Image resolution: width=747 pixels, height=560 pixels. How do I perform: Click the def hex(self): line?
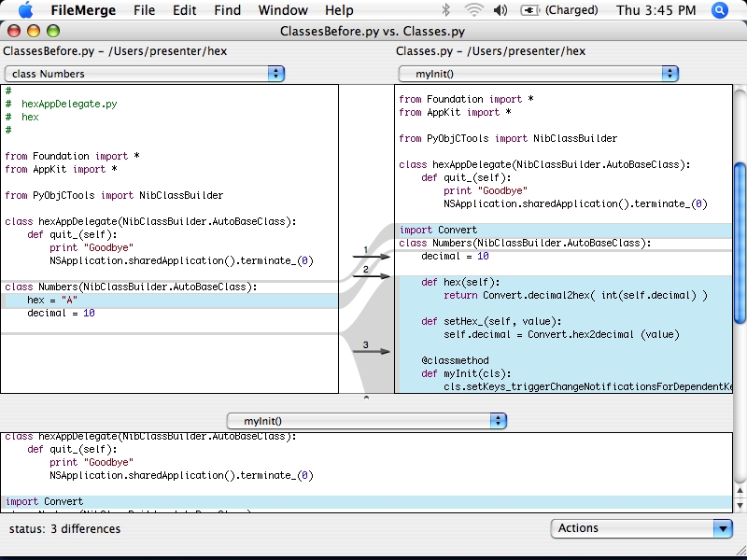[x=460, y=283]
